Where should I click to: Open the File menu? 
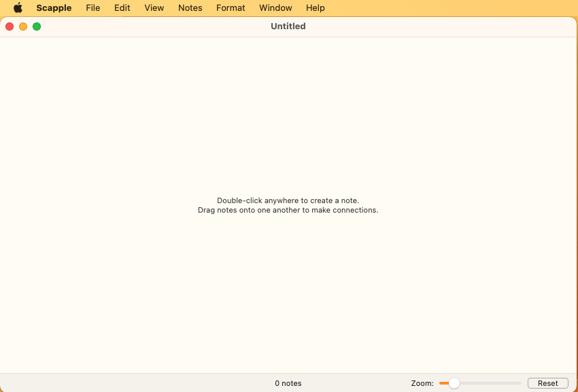tap(93, 7)
